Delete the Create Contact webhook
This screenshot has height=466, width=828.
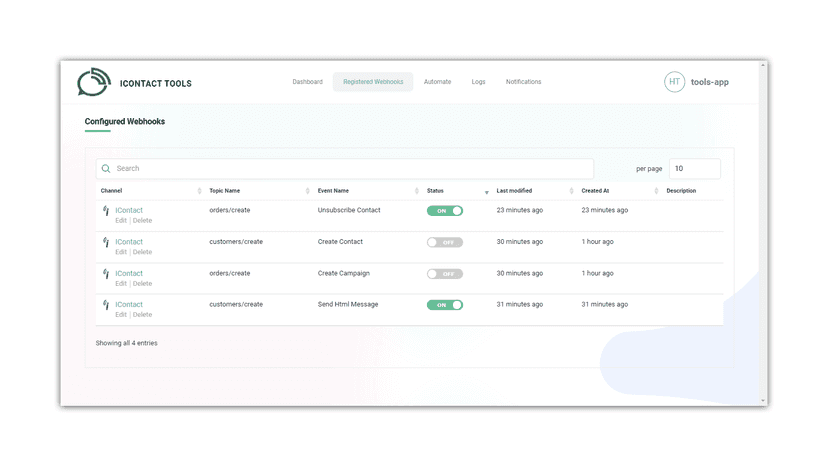pyautogui.click(x=142, y=252)
